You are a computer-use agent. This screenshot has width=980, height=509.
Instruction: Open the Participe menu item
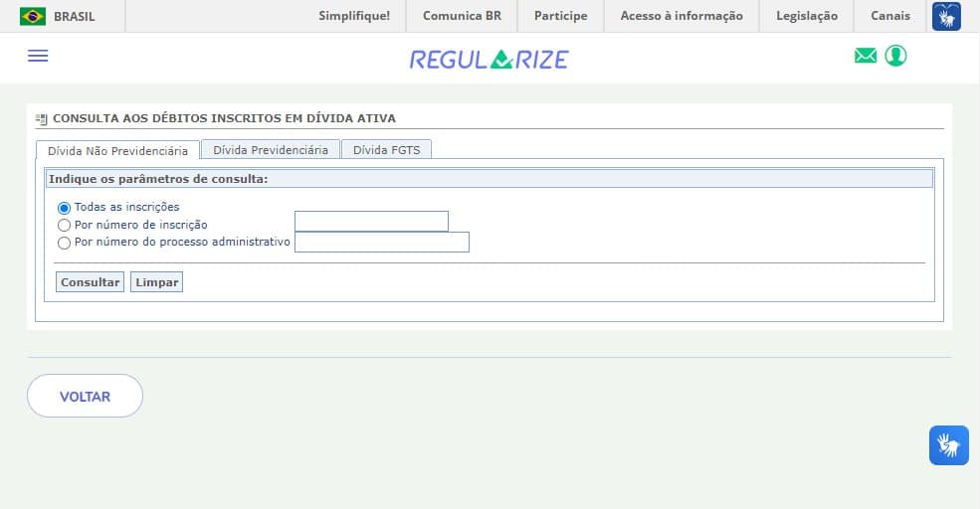point(560,16)
